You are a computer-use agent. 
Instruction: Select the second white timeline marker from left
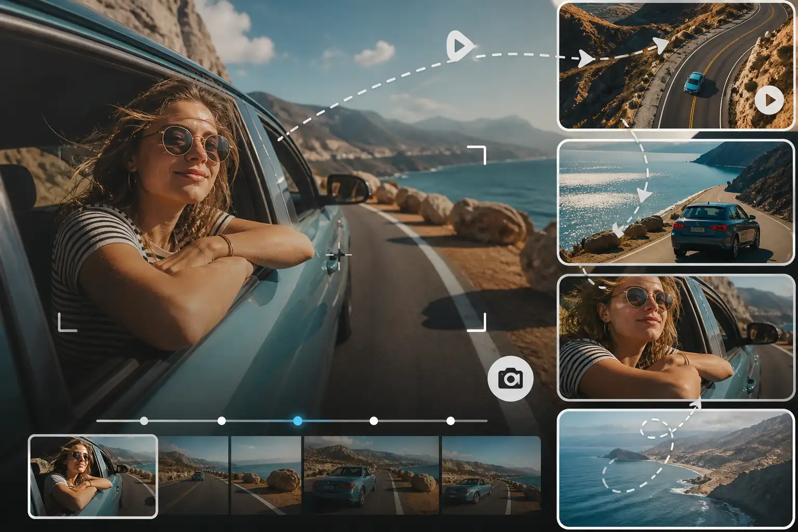coord(222,421)
